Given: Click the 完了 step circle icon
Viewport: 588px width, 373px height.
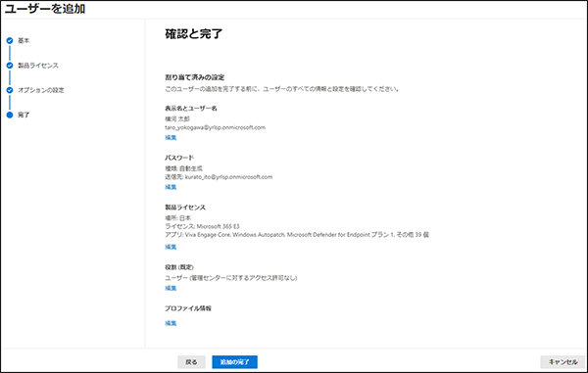Looking at the screenshot, I should [x=10, y=115].
